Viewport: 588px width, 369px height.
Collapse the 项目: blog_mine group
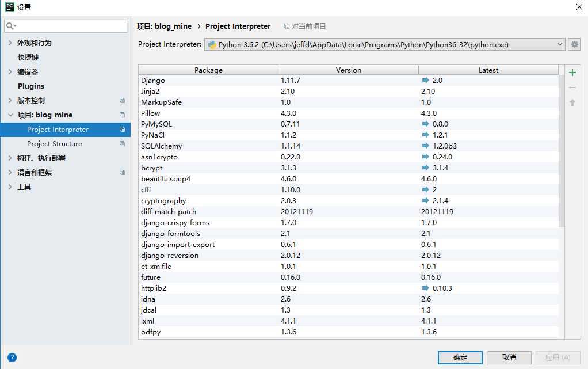pos(10,115)
